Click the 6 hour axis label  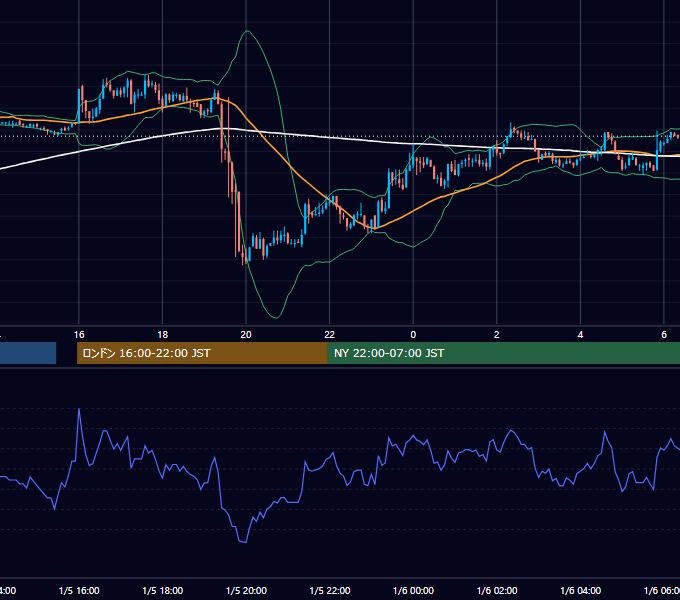pos(664,335)
